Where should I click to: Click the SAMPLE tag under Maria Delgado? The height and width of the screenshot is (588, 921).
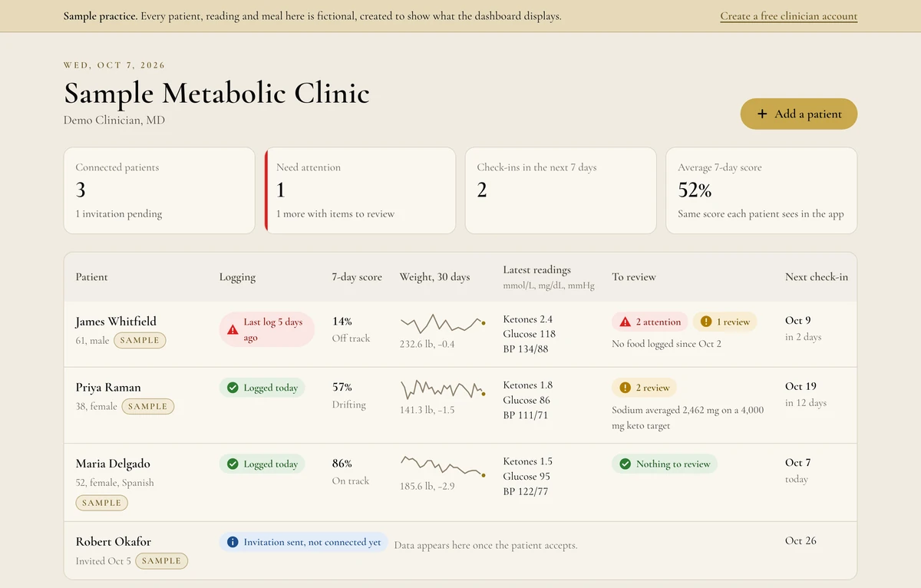(x=101, y=503)
